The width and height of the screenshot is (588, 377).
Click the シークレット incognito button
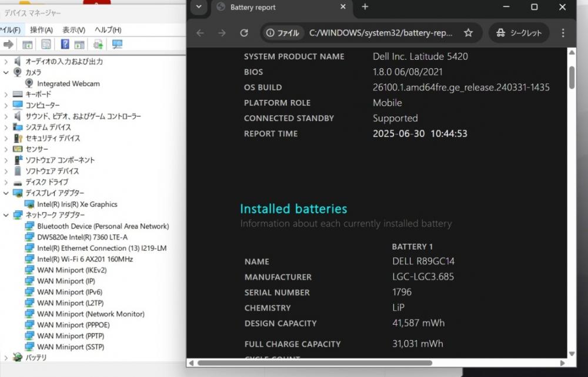pyautogui.click(x=519, y=33)
